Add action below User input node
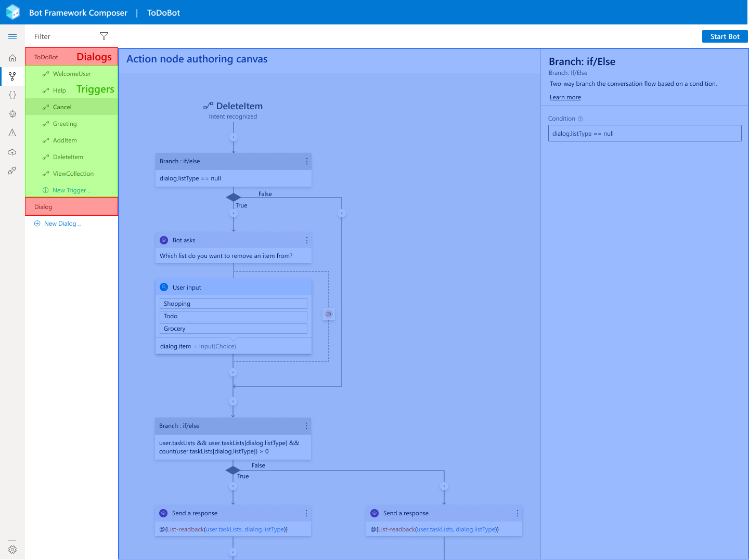Image resolution: width=749 pixels, height=560 pixels. coord(233,372)
